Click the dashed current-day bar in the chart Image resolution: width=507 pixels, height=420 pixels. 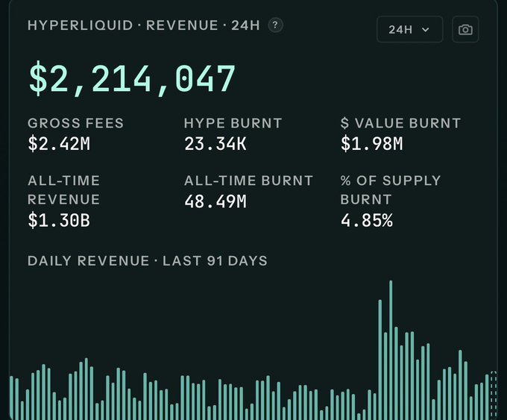click(x=493, y=395)
